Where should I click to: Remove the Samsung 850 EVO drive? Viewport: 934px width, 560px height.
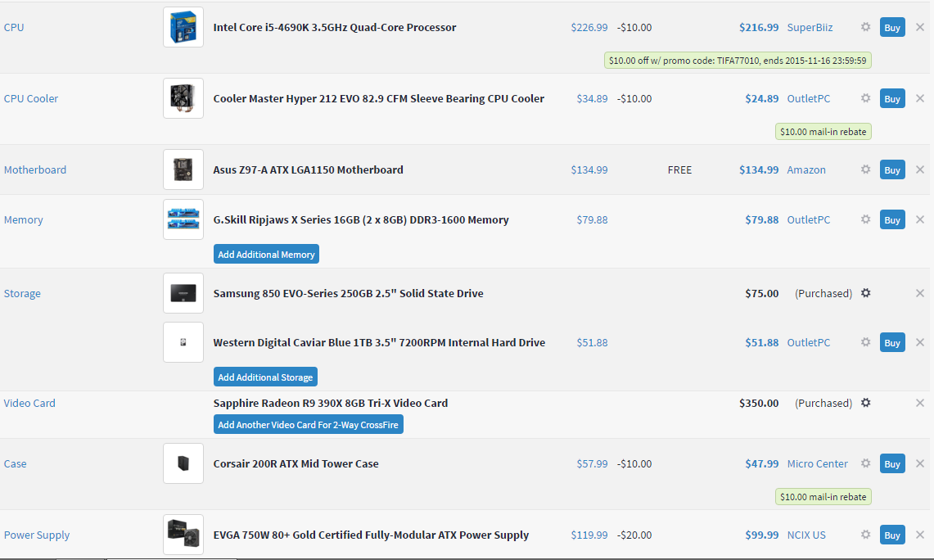tap(920, 293)
